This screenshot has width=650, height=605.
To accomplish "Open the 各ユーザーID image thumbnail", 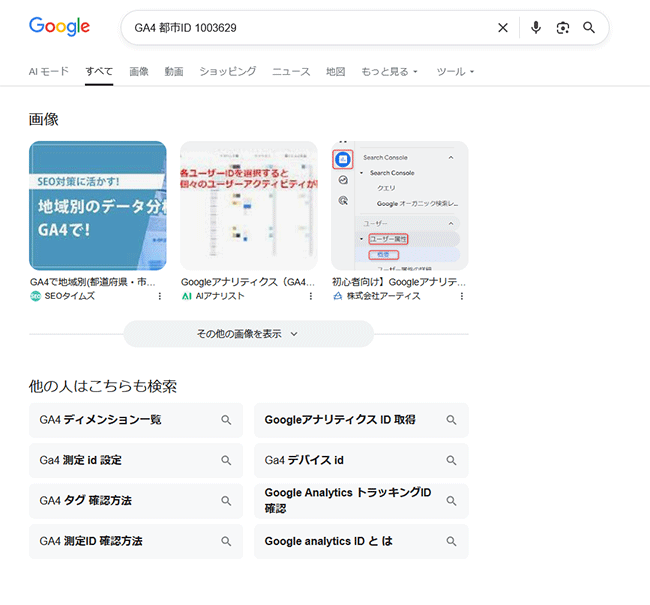I will tap(249, 206).
